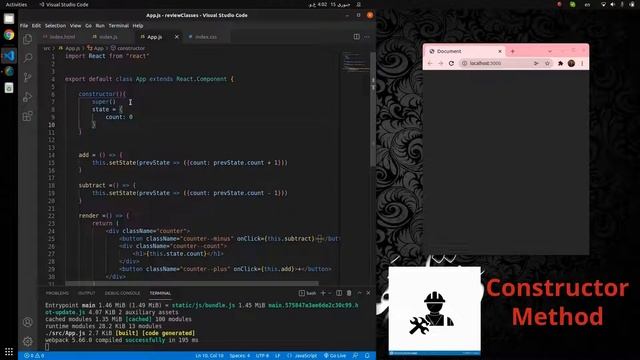This screenshot has width=640, height=360.
Task: Change UTF-8 file encoding
Action: (262, 356)
